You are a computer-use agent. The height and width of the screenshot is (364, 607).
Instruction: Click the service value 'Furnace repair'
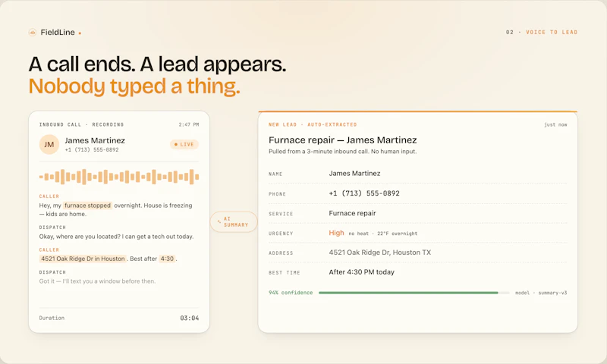(352, 213)
